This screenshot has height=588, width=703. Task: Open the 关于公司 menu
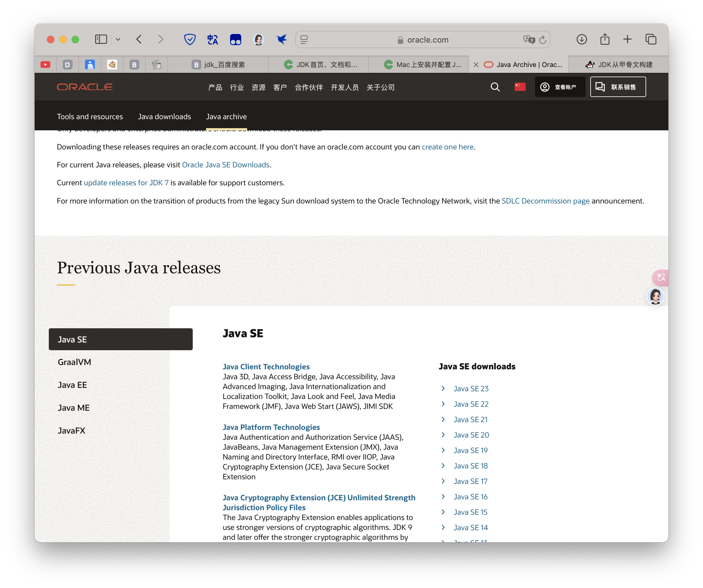point(380,87)
